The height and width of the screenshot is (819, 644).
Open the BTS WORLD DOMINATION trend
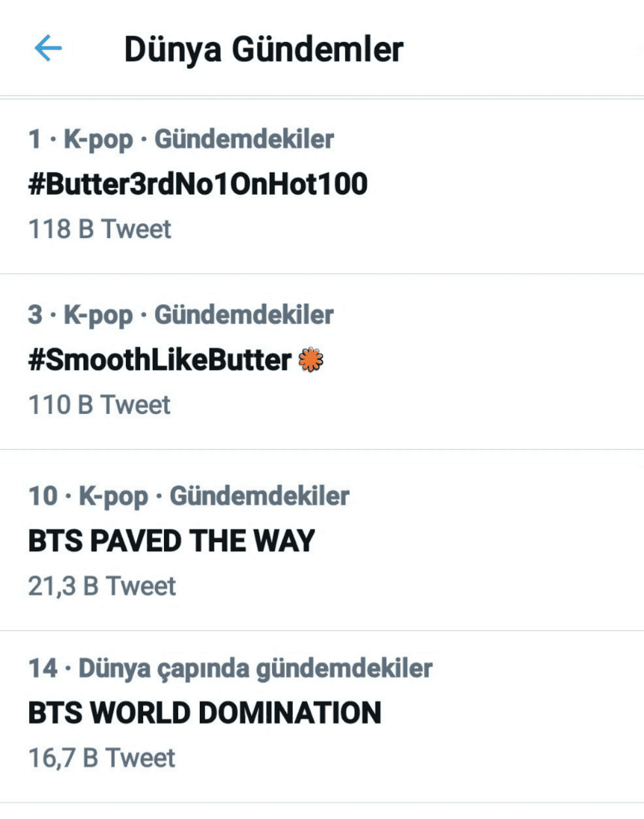pyautogui.click(x=204, y=713)
